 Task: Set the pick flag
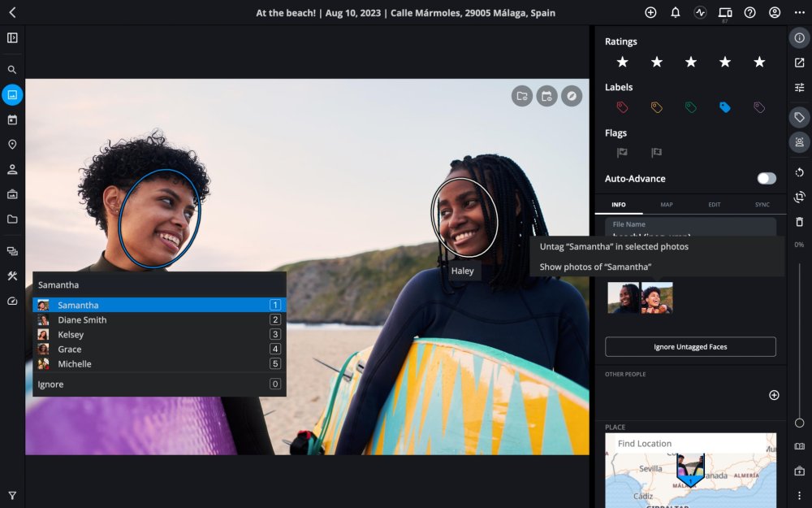coord(622,153)
